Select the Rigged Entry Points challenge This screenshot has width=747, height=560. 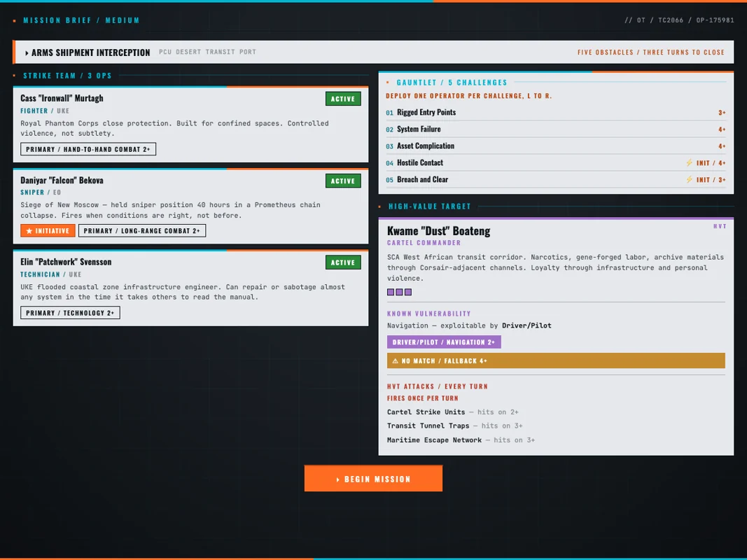[x=556, y=113]
